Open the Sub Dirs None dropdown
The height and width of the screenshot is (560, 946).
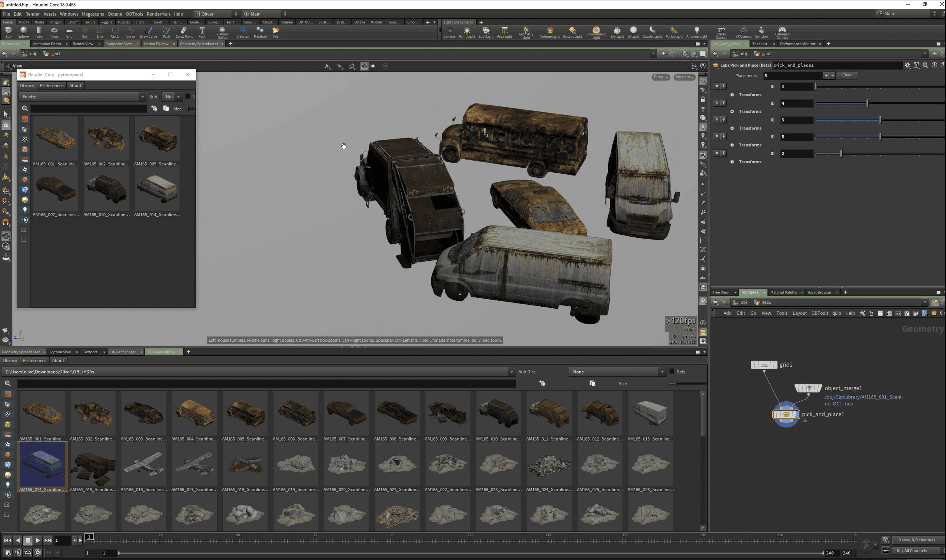617,372
